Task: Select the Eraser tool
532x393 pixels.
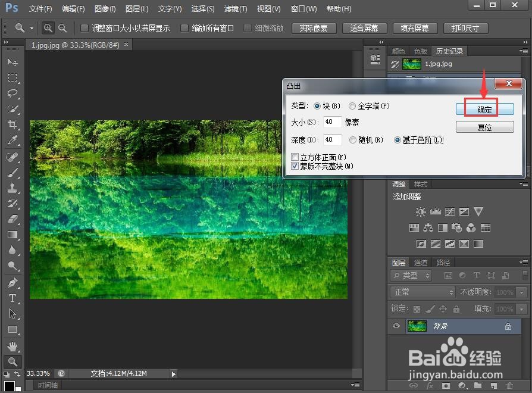Action: pyautogui.click(x=12, y=219)
